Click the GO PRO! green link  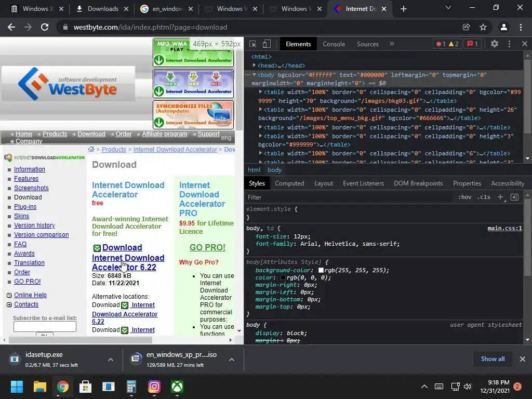click(207, 247)
